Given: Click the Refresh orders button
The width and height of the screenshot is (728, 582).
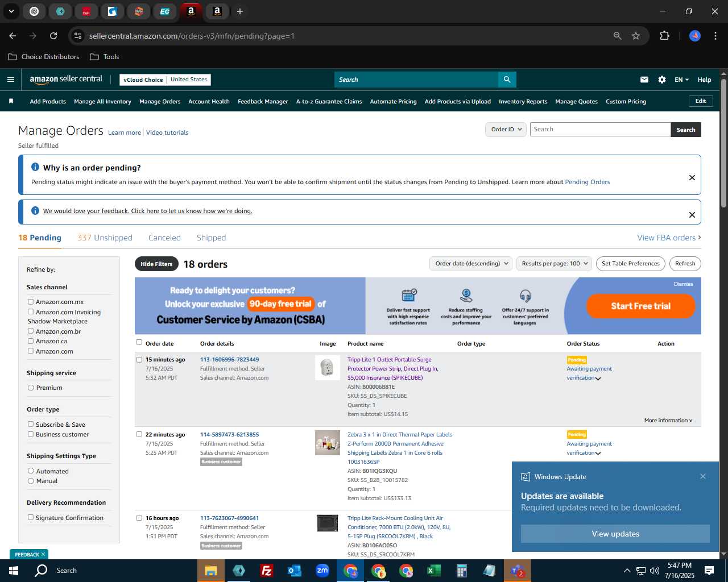Looking at the screenshot, I should coord(685,264).
